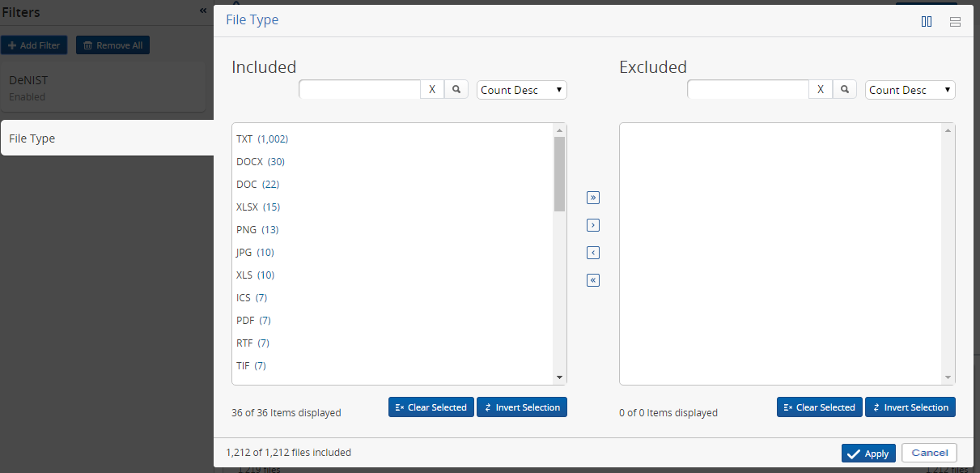Clear Selected in the Excluded list

coord(820,407)
